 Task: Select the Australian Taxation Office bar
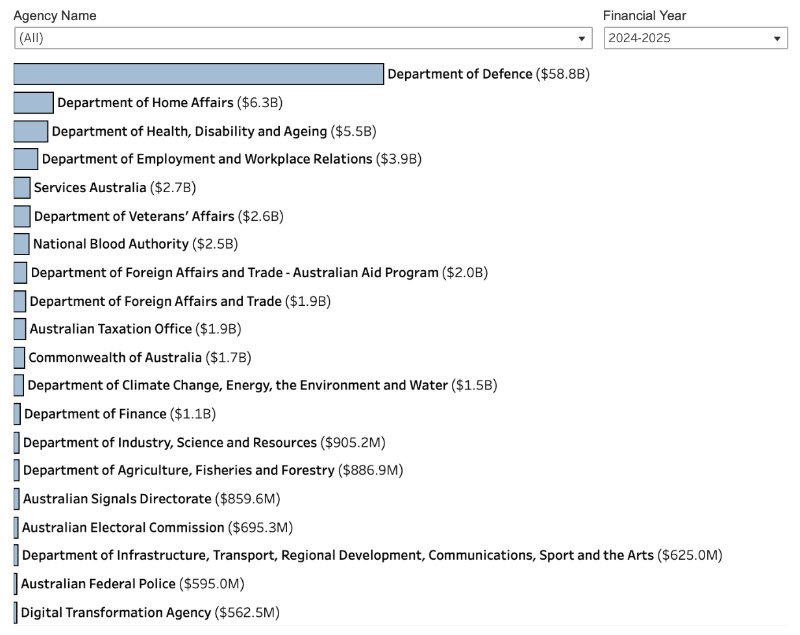point(17,329)
